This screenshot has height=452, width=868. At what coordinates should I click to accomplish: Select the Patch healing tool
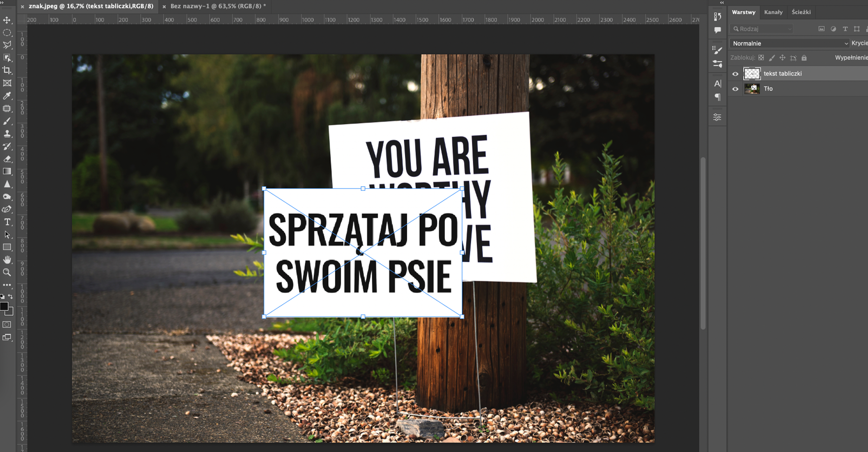coord(7,108)
